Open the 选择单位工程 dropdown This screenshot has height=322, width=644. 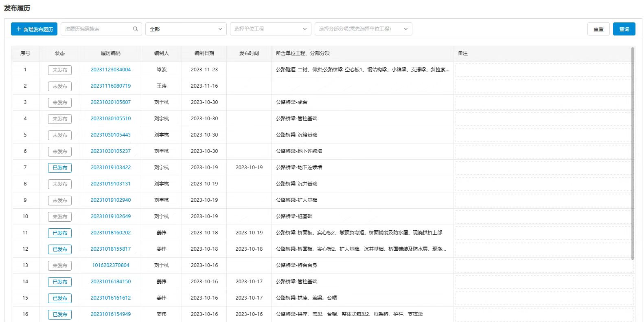pyautogui.click(x=271, y=29)
